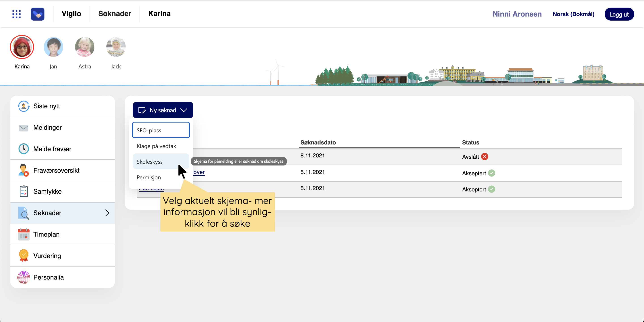The image size is (644, 322).
Task: Open the Norsk (Bokmål) language selector
Action: coord(573,14)
